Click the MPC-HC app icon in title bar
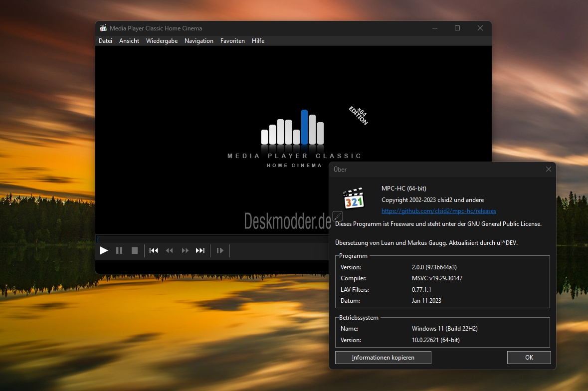 point(103,28)
